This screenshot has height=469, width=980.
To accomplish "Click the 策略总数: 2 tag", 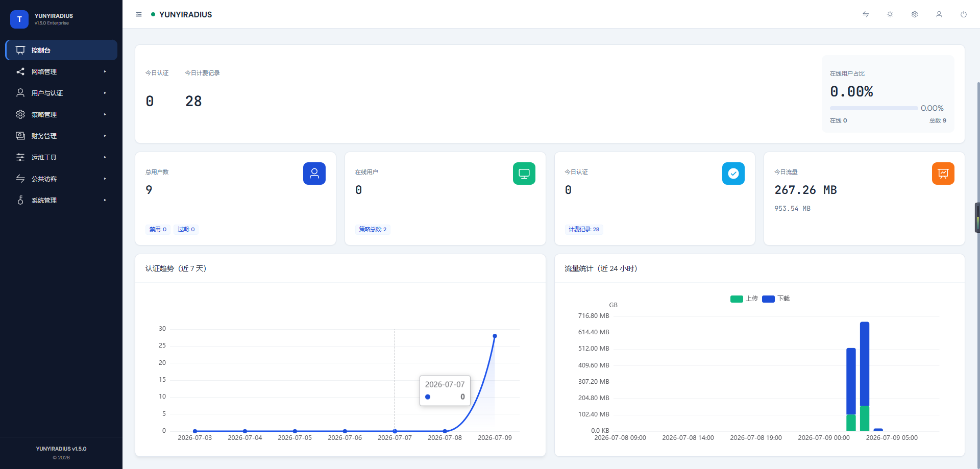I will click(373, 229).
